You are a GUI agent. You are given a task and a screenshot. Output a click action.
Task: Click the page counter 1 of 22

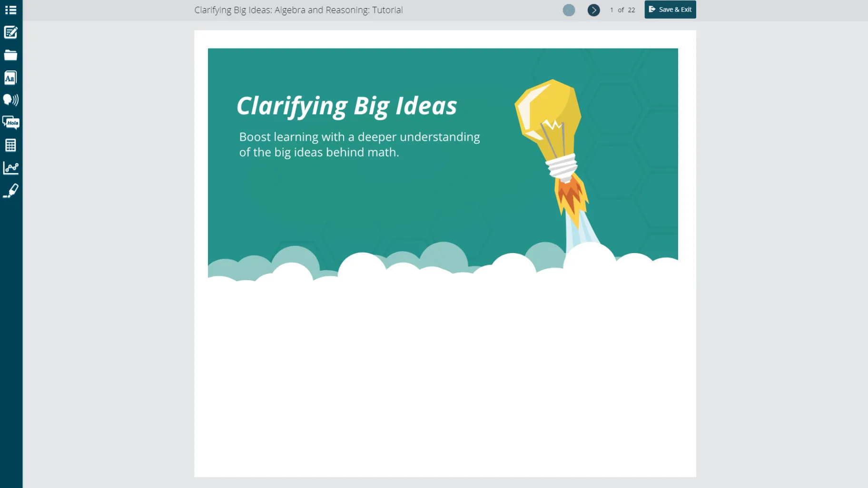pyautogui.click(x=622, y=10)
